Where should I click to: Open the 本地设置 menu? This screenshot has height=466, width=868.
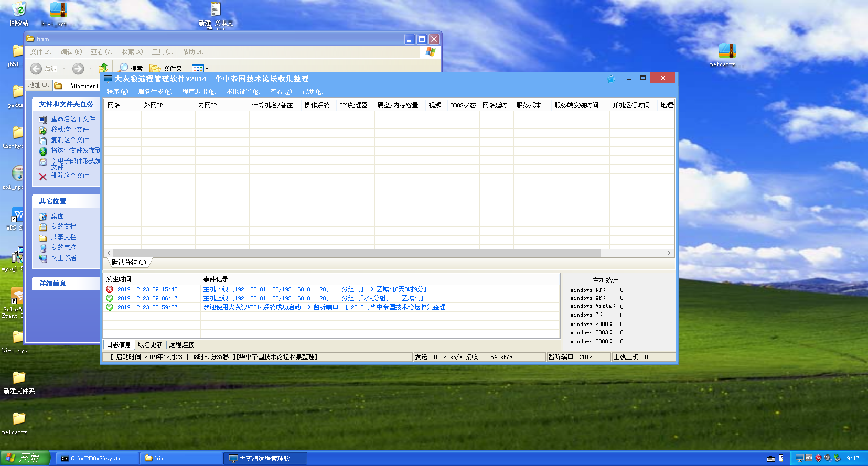coord(243,92)
